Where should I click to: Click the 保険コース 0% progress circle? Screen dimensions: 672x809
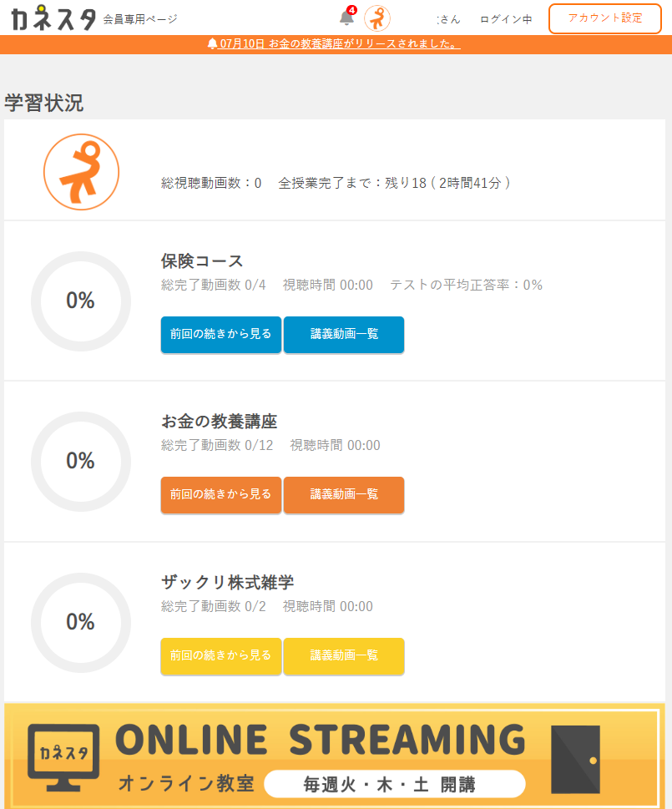(x=81, y=301)
